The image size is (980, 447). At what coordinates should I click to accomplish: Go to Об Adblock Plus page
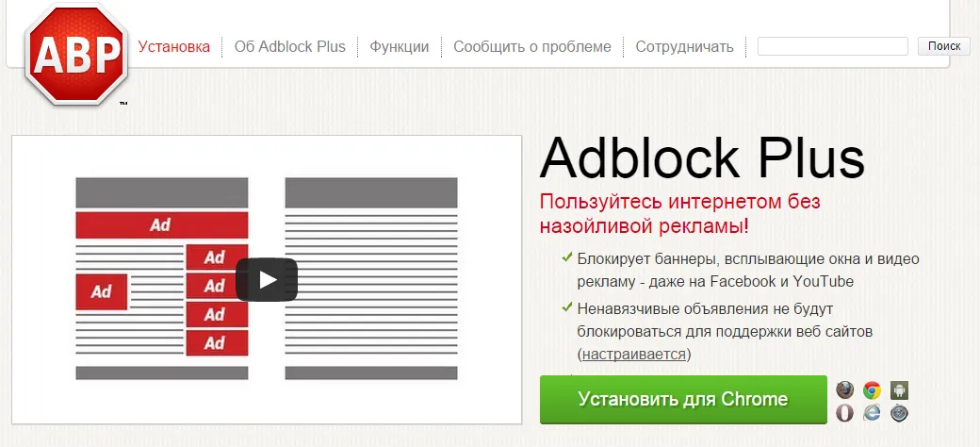point(290,46)
